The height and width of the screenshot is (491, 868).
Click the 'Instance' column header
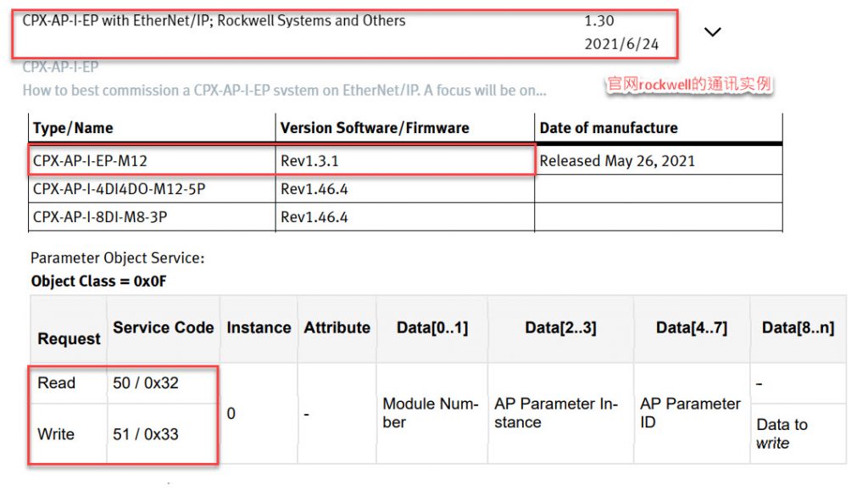click(x=259, y=327)
